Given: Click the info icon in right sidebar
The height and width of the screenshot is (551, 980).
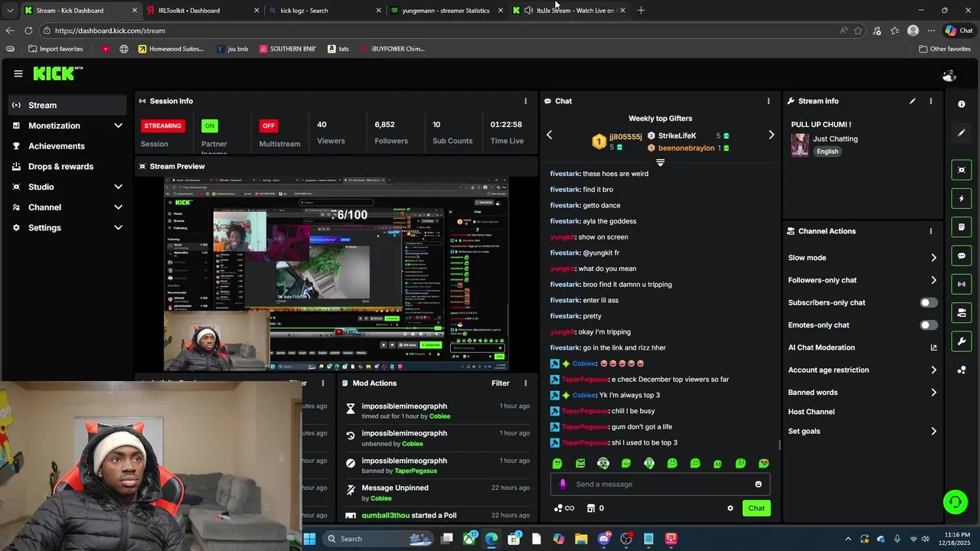Looking at the screenshot, I should [x=962, y=104].
